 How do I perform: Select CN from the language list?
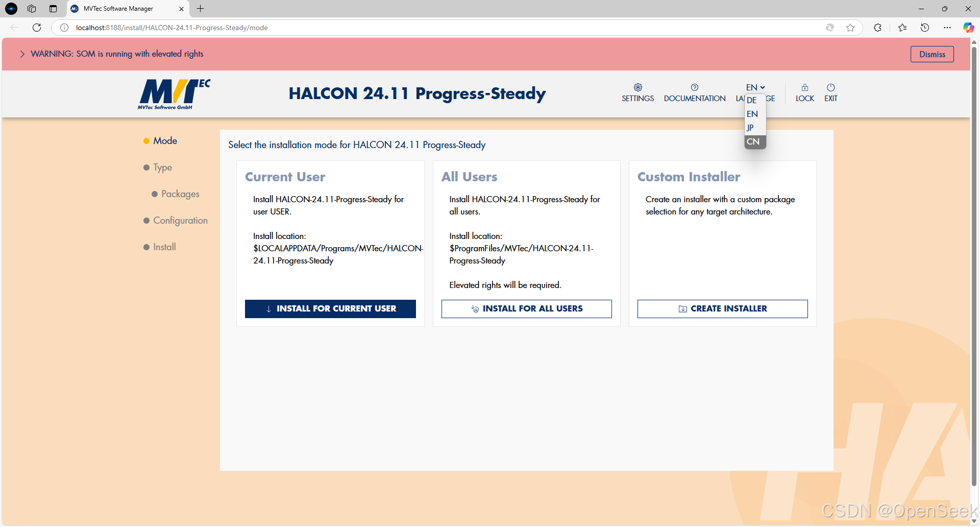point(754,141)
